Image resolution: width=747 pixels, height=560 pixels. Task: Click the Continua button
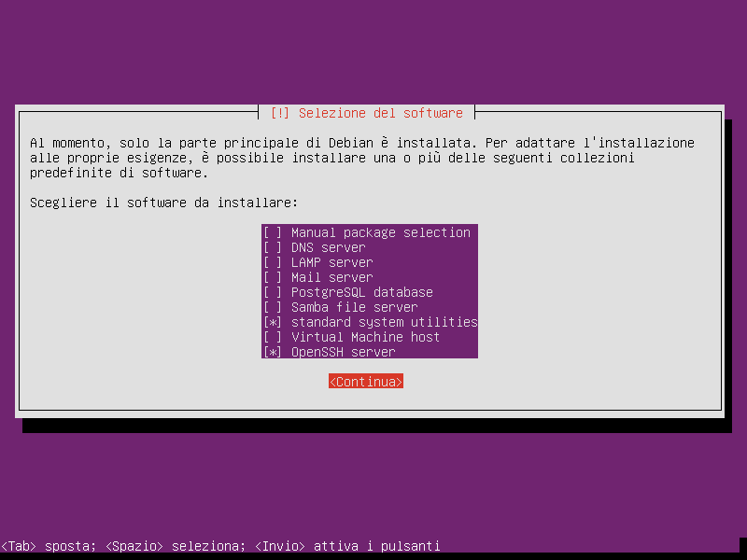point(366,382)
